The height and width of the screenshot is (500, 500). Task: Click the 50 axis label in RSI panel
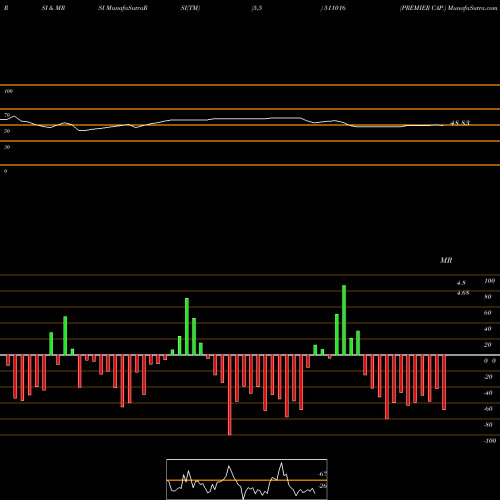[7, 131]
